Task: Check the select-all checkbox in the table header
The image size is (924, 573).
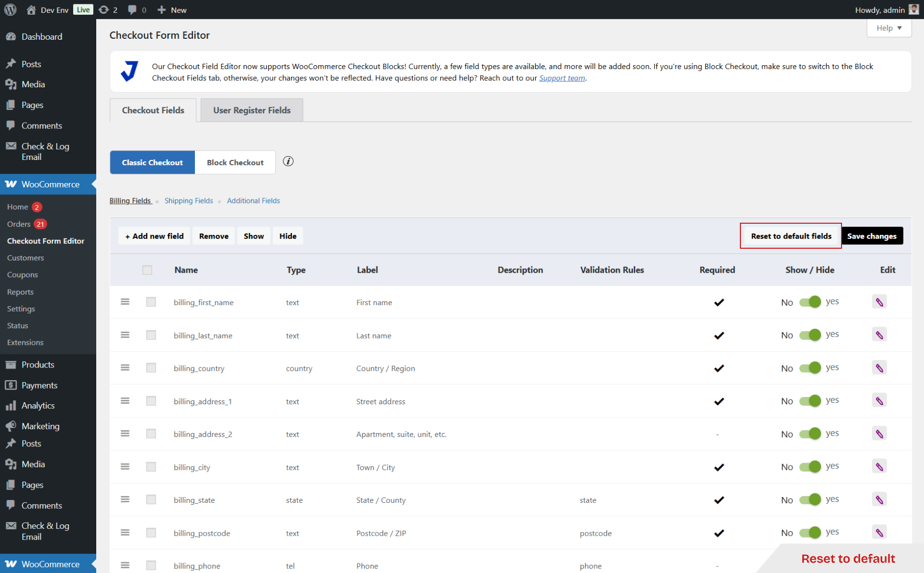Action: [147, 270]
